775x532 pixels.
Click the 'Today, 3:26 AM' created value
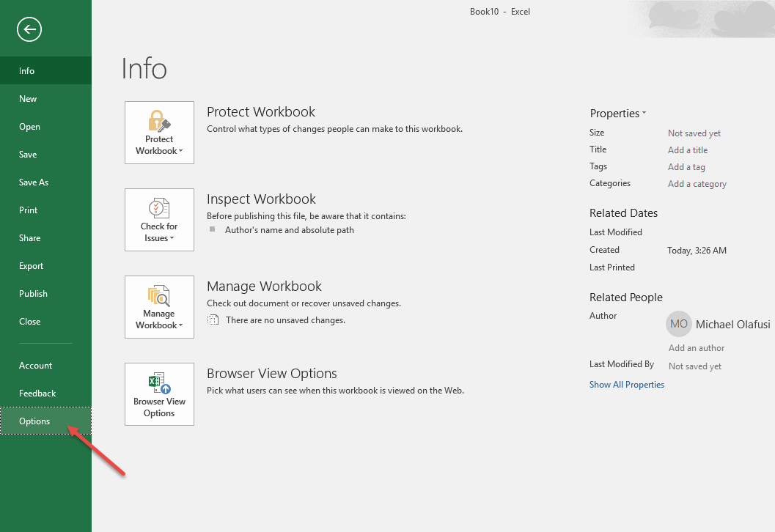[697, 251]
